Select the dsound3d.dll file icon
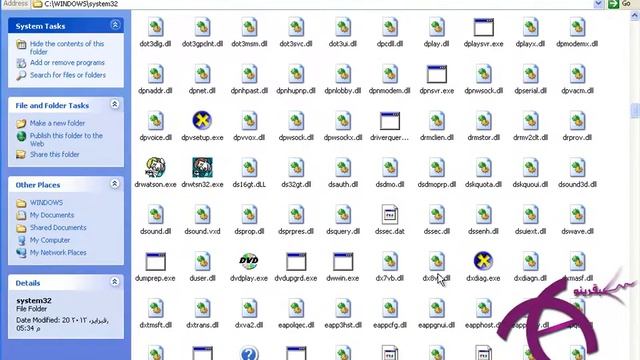This screenshot has height=360, width=640. (x=577, y=168)
